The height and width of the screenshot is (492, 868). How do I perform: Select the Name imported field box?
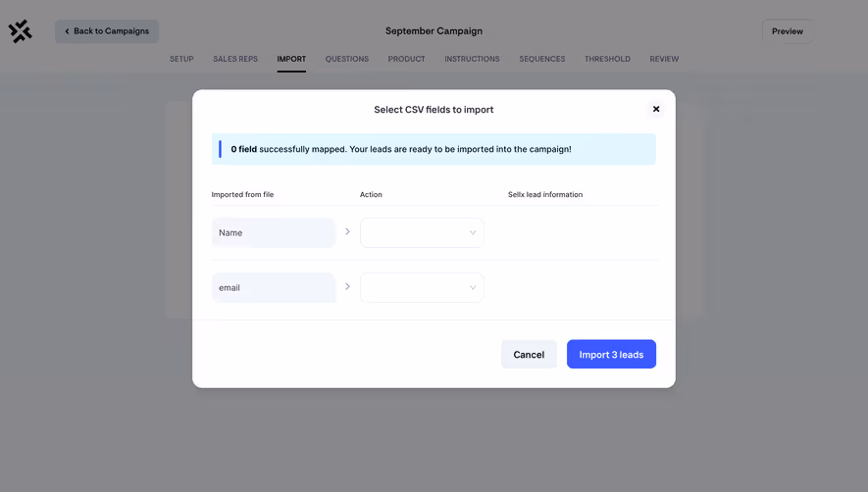point(274,232)
